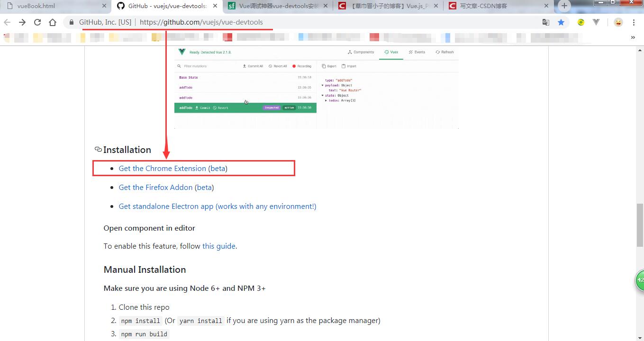Open the Google Translate page icon
The width and height of the screenshot is (644, 341).
pyautogui.click(x=546, y=22)
